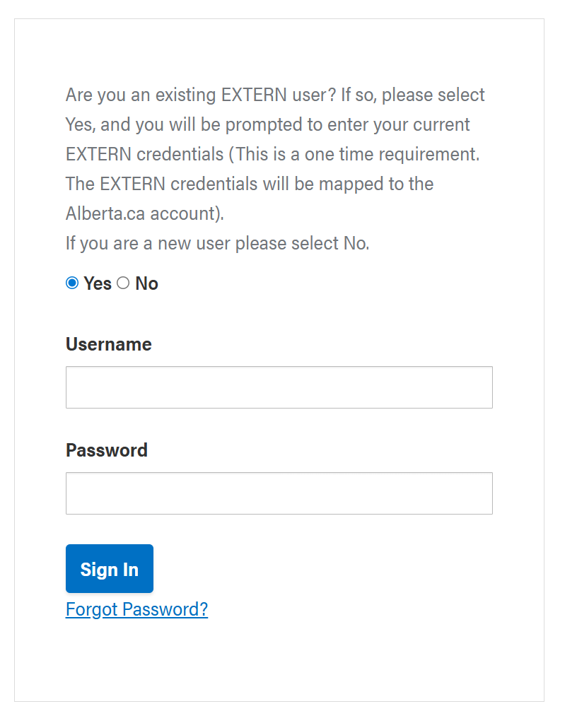This screenshot has height=728, width=565.
Task: Choose No to register as new user
Action: click(x=123, y=283)
